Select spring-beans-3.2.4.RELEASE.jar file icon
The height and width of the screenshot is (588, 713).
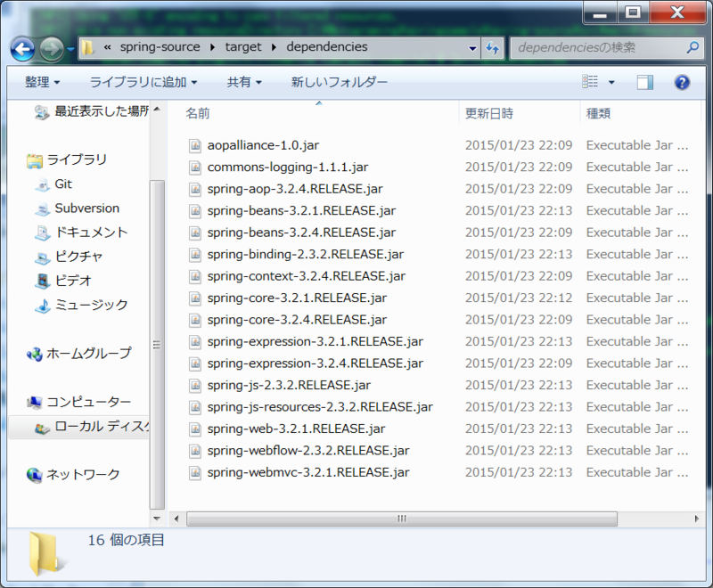click(195, 233)
